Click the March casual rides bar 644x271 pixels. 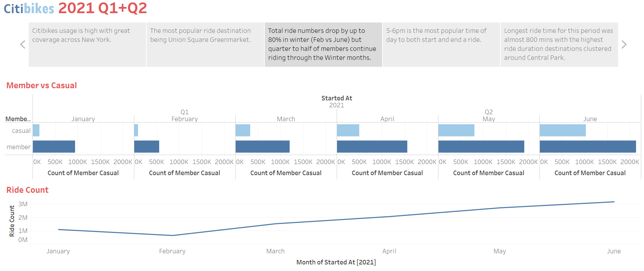point(242,130)
